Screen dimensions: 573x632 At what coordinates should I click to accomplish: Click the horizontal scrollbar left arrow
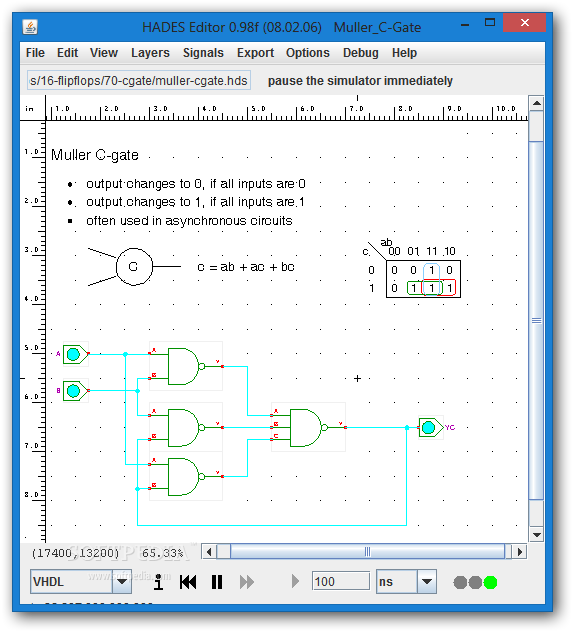point(209,552)
